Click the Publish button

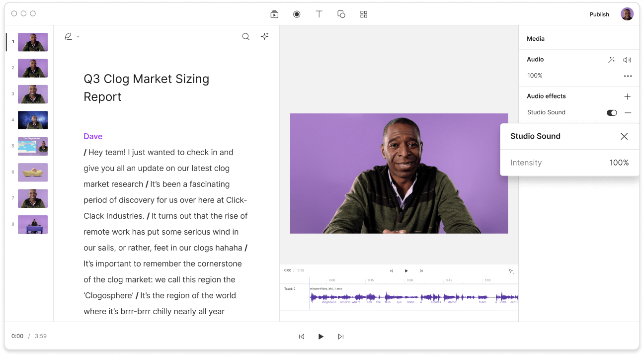(599, 14)
